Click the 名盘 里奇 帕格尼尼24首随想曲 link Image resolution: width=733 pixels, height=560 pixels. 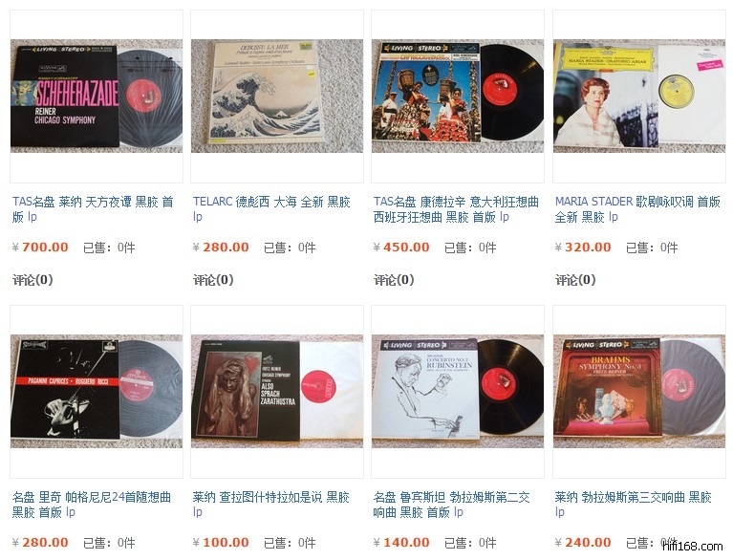[x=92, y=505]
